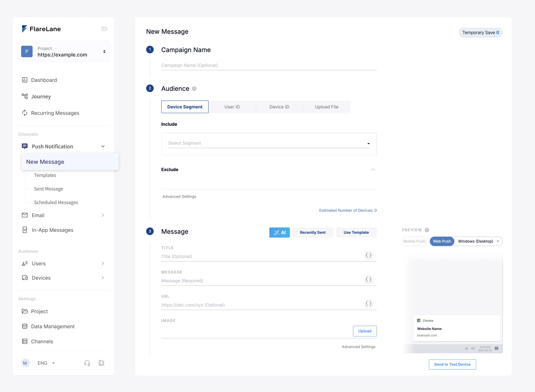Image resolution: width=535 pixels, height=392 pixels.
Task: Click the Chrome notification preview card
Action: (457, 328)
